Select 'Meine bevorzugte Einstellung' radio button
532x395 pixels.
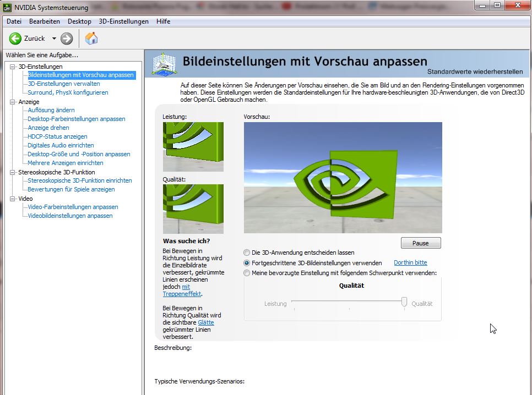point(247,273)
